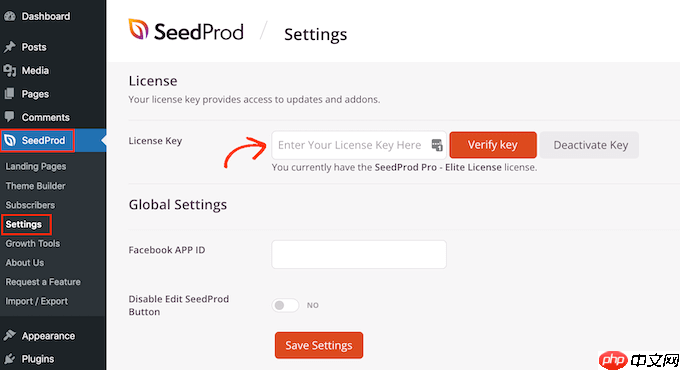Screen dimensions: 680x370
Task: Click the Dashboard gauge icon
Action: click(10, 16)
